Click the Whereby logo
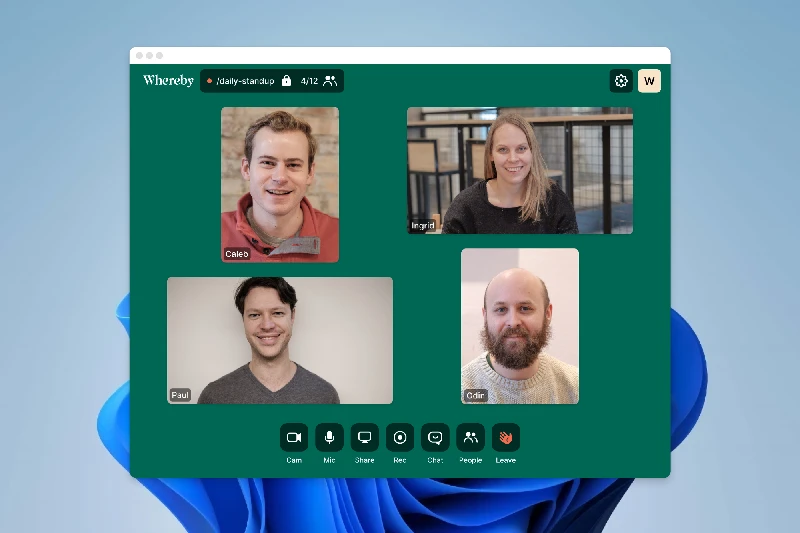 pyautogui.click(x=168, y=80)
